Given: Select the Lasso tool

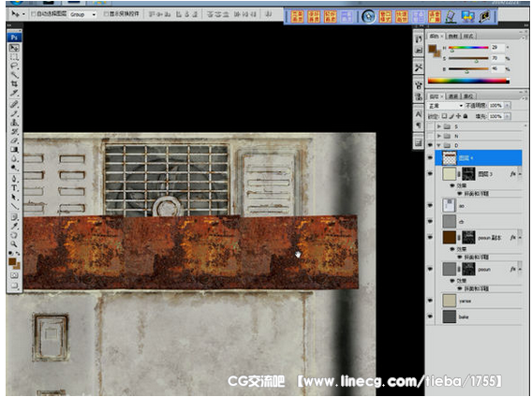Looking at the screenshot, I should pyautogui.click(x=14, y=66).
